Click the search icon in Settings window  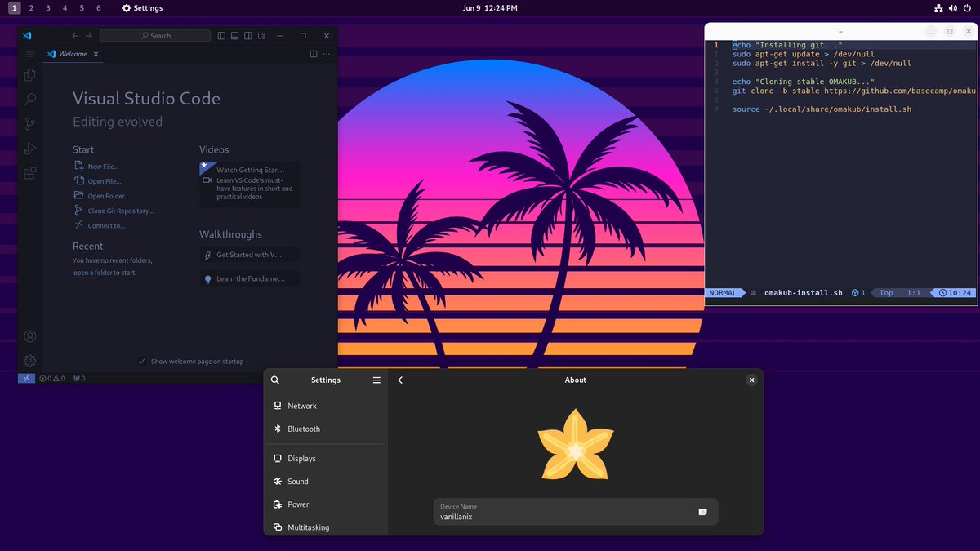tap(275, 380)
